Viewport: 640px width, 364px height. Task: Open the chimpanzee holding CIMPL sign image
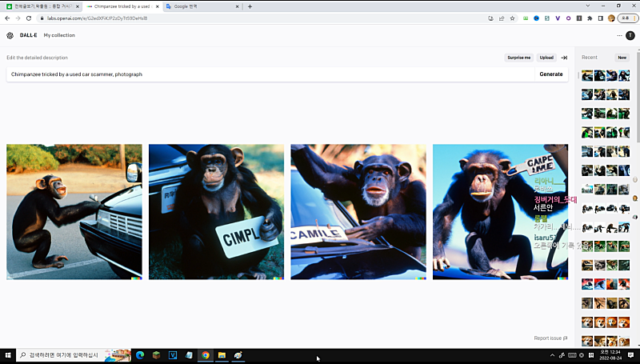[x=216, y=211]
